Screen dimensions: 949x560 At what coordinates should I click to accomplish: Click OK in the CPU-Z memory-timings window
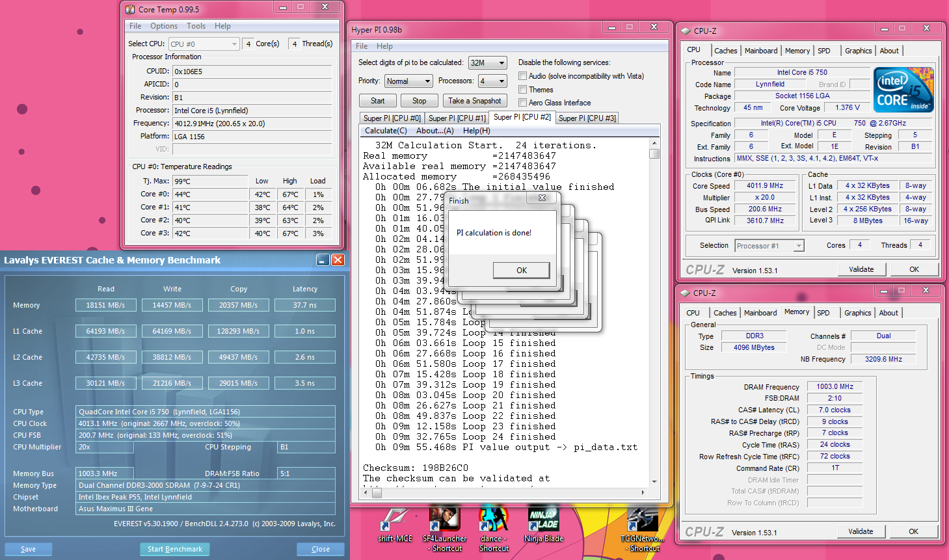(913, 531)
